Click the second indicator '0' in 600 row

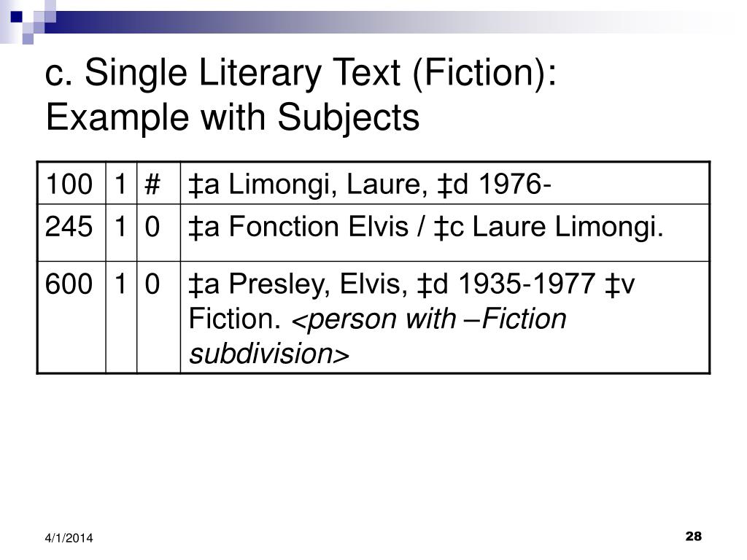point(152,284)
